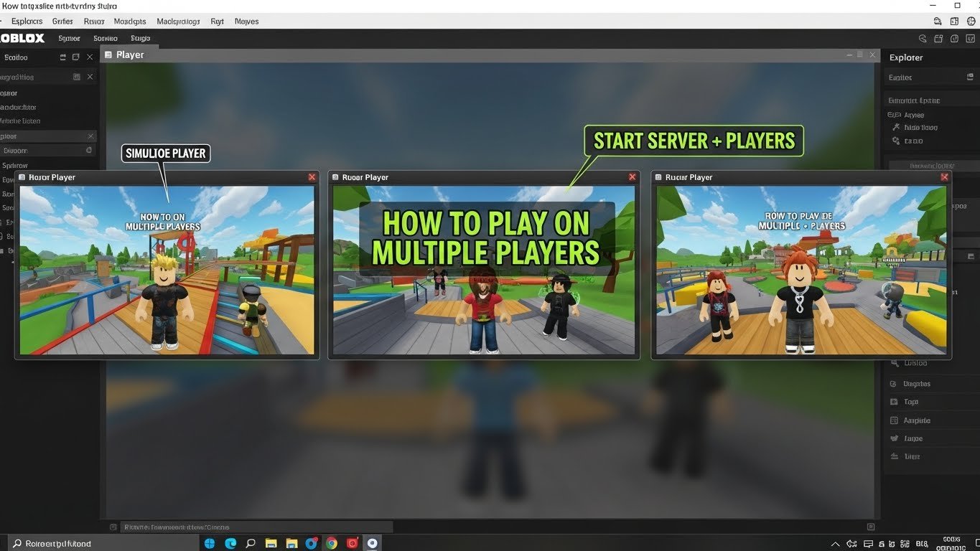The image size is (980, 551).
Task: Open the Windows Start menu
Action: (x=210, y=544)
